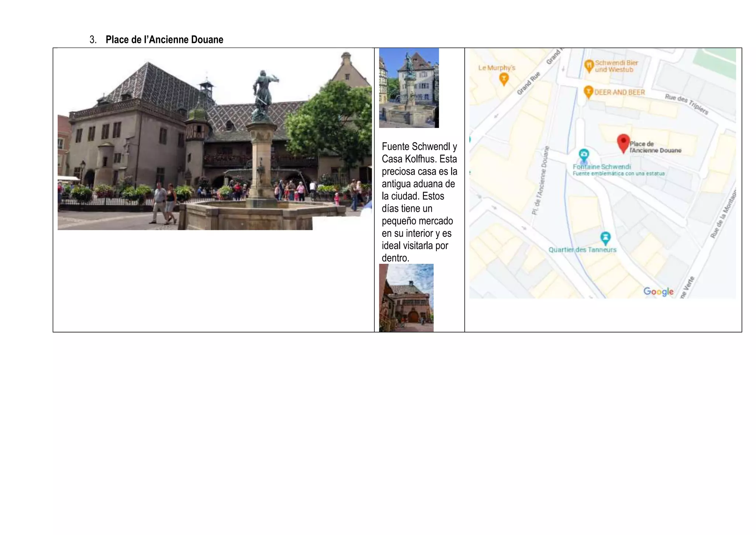The height and width of the screenshot is (535, 756).
Task: Click the small Schwendi fountain statue photo
Action: [x=409, y=88]
